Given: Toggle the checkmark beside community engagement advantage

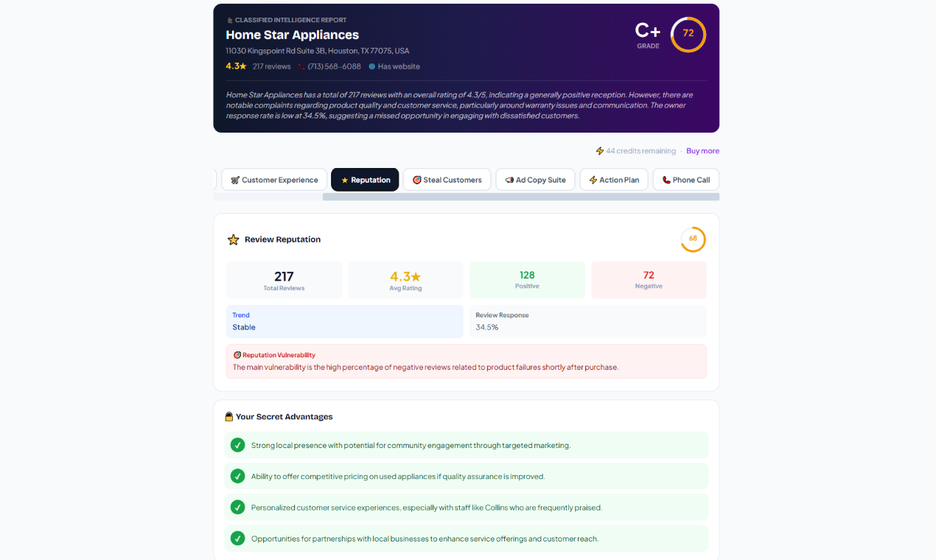Looking at the screenshot, I should 237,445.
